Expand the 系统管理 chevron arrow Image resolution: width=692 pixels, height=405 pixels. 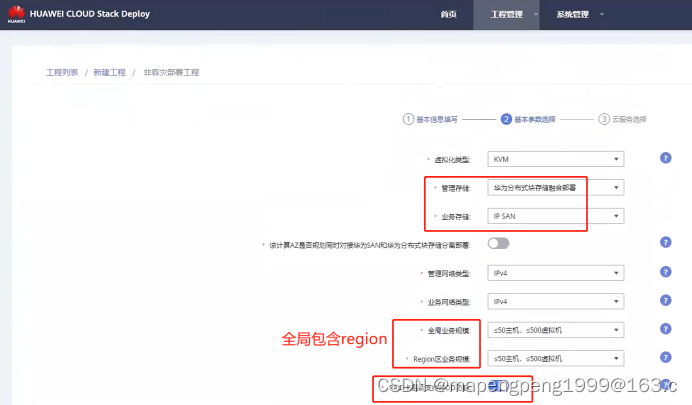click(x=602, y=14)
